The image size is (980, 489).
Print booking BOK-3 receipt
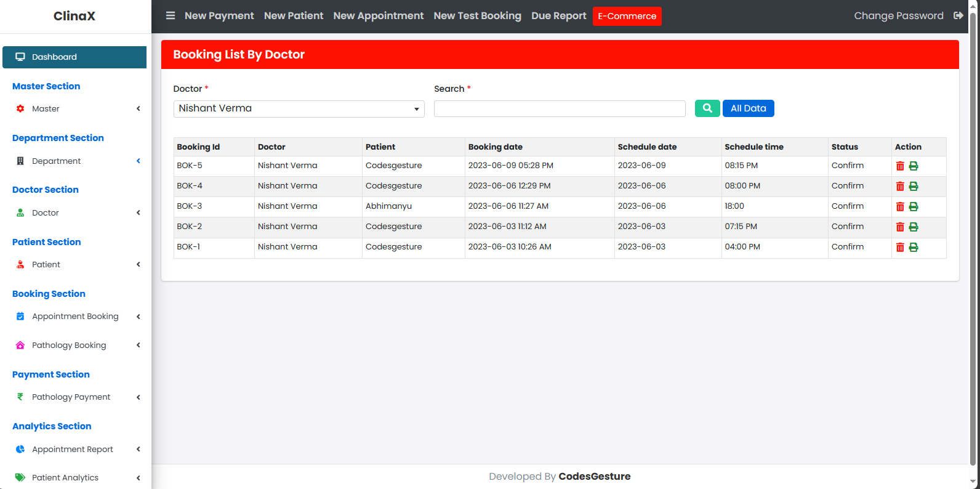(x=914, y=206)
